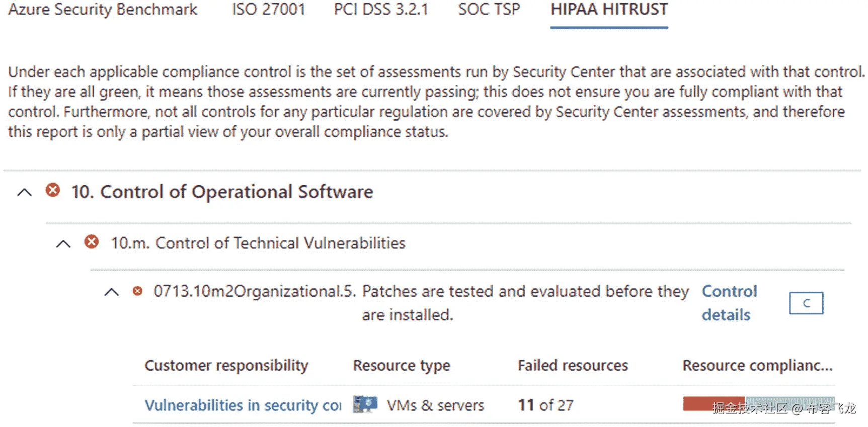Switch to the Azure Security Benchmark tab
The width and height of the screenshot is (868, 427).
(103, 10)
